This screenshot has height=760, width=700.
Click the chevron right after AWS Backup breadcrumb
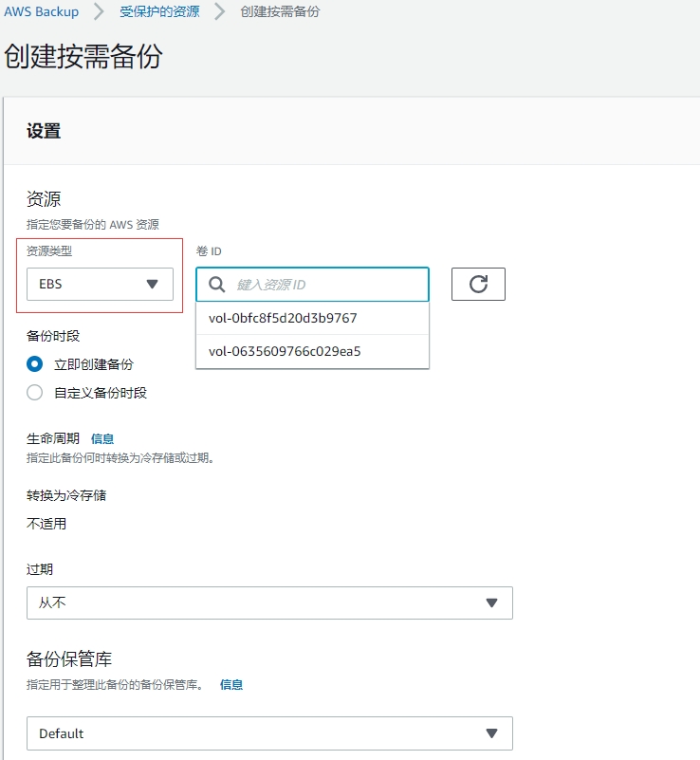pos(99,12)
